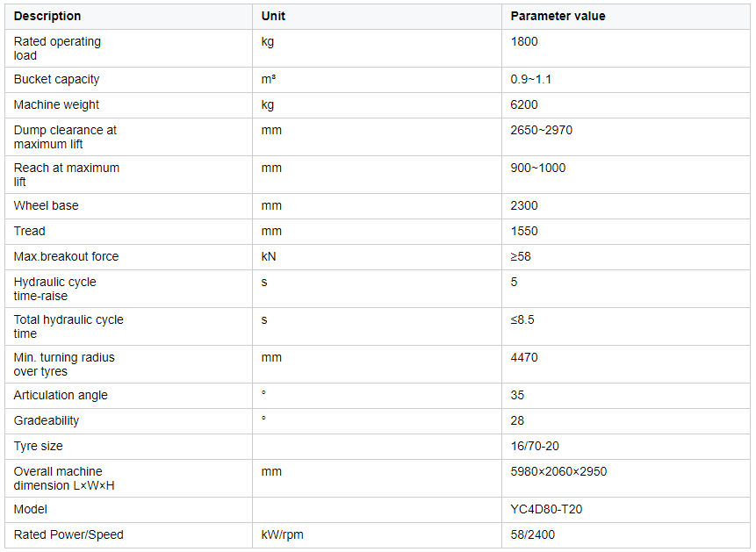
Task: Select the Dump clearance at maximum lift cell
Action: coord(129,137)
